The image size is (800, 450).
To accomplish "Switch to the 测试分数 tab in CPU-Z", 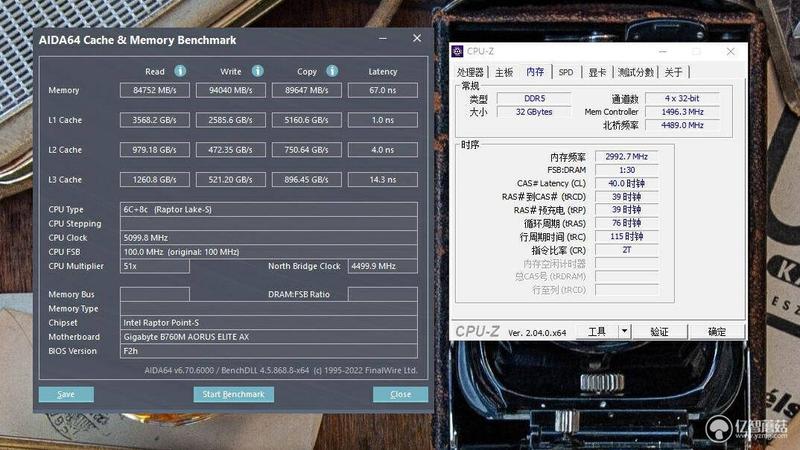I will click(636, 72).
